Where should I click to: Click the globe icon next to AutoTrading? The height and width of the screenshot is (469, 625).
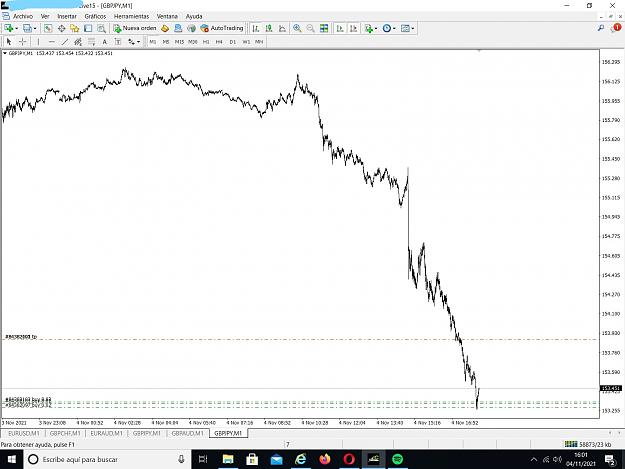click(192, 28)
